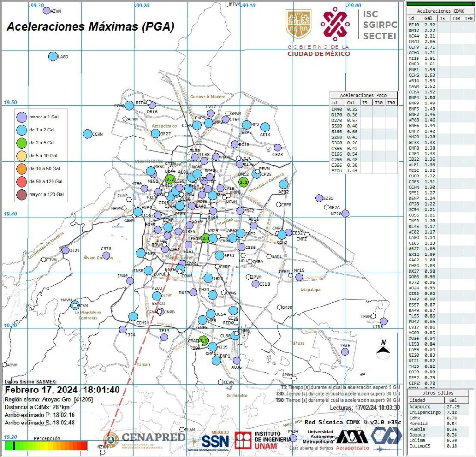Image resolution: width=476 pixels, height=457 pixels.
Task: Click the 'de 1 a 2 Gal' legend swatch
Action: [22, 130]
